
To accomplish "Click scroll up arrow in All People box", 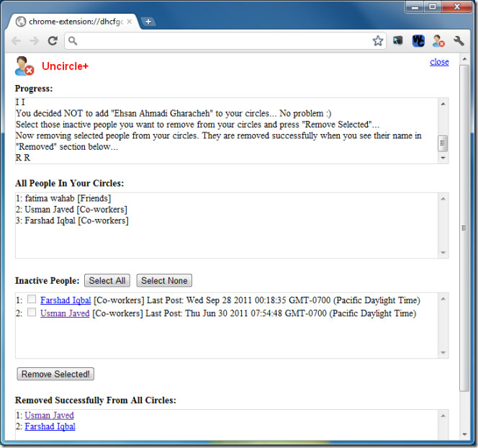I will [x=443, y=199].
